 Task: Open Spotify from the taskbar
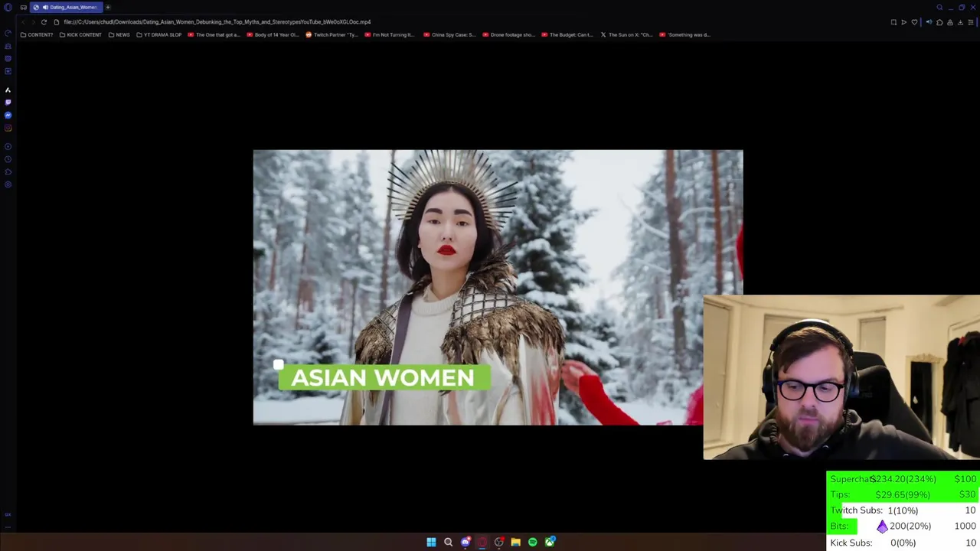pos(533,542)
